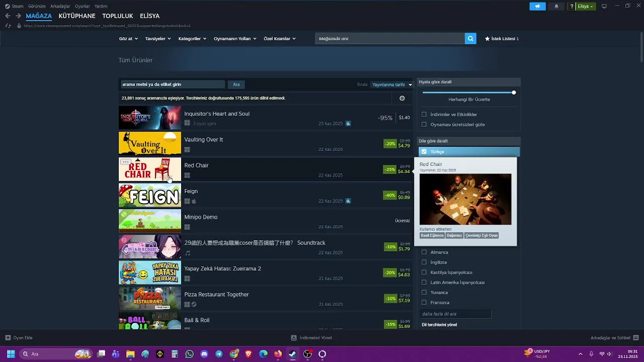
Task: Click the downloads icon beside İndirimleri Yönet
Action: coord(294,338)
